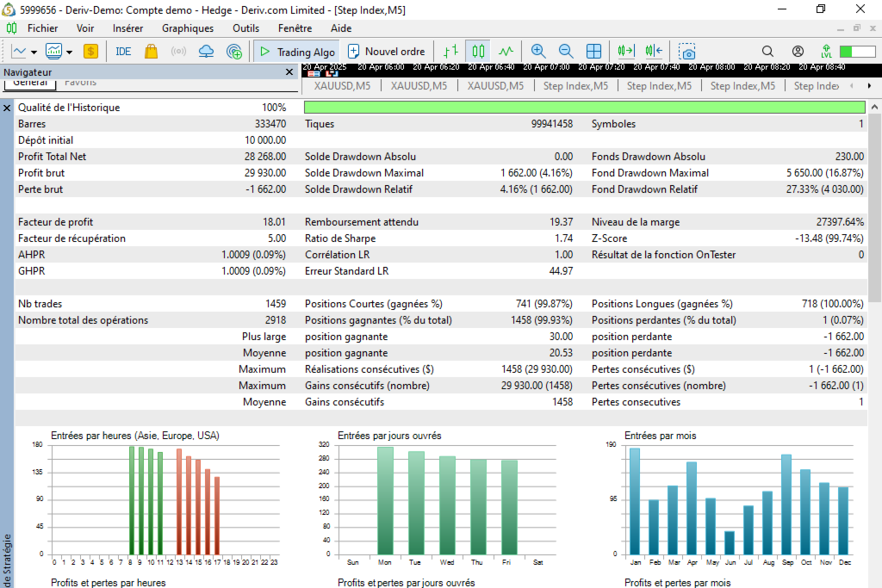882x588 pixels.
Task: Click the zoom in magnifier icon
Action: (538, 52)
